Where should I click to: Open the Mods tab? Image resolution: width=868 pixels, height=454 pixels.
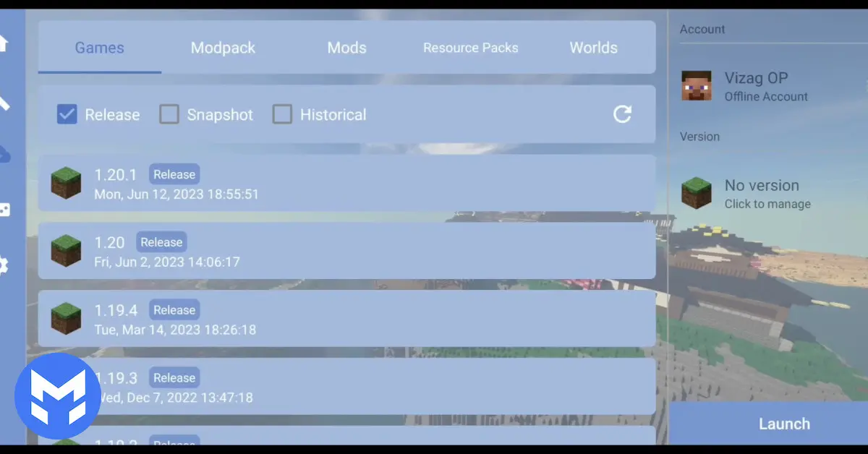point(346,48)
